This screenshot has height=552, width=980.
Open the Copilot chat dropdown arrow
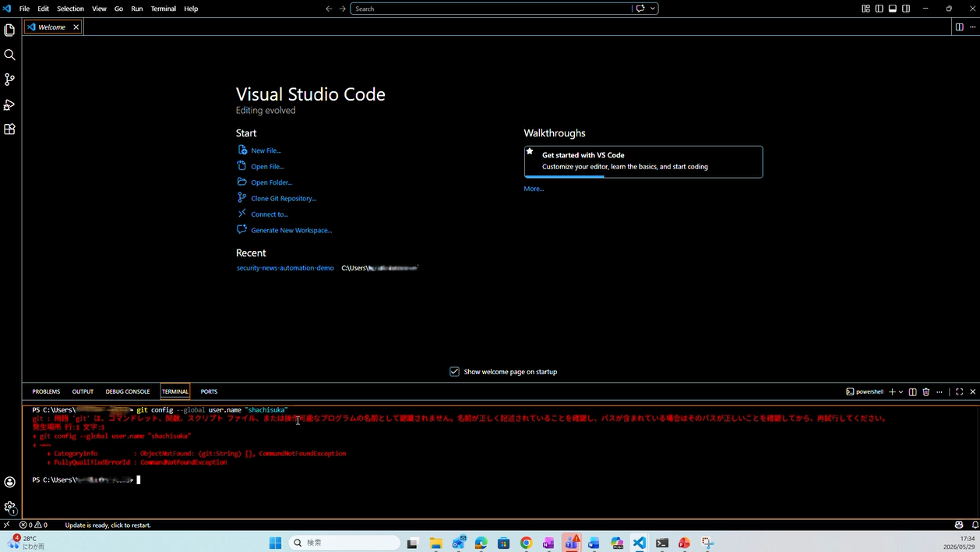point(653,9)
